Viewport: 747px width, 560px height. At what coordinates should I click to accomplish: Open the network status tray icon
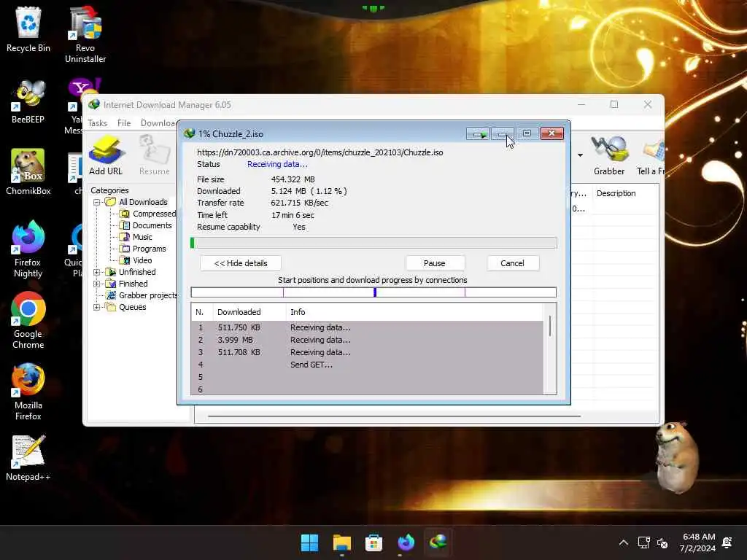coord(643,542)
